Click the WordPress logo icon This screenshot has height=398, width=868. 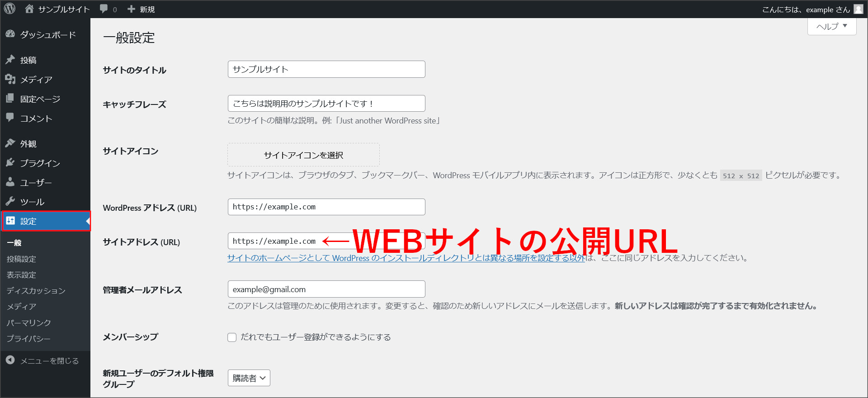tap(9, 9)
